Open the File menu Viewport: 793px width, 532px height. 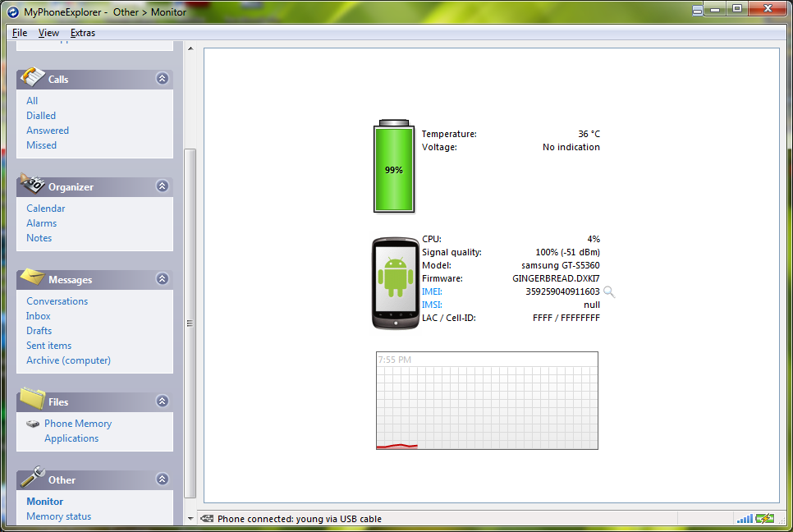(x=20, y=33)
